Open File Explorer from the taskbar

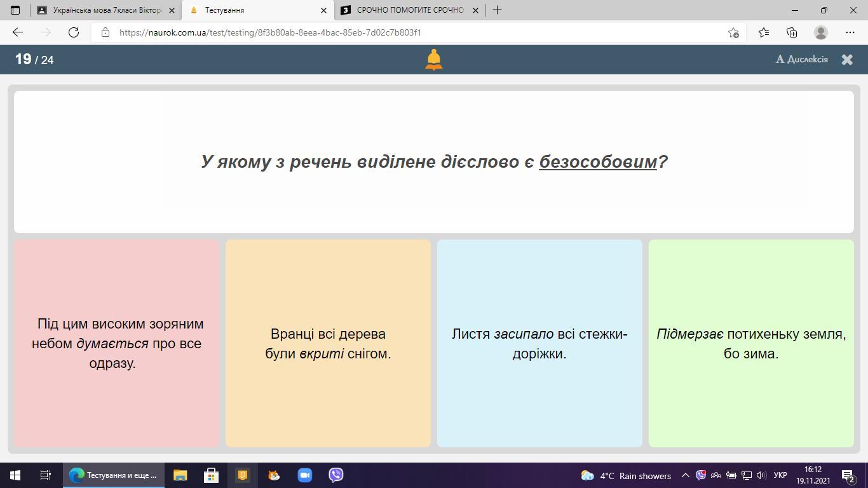(180, 475)
